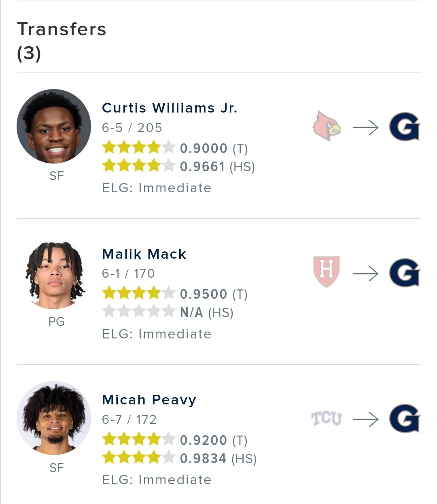This screenshot has height=504, width=437.
Task: Click the arrow next to Louisville logo
Action: 366,128
